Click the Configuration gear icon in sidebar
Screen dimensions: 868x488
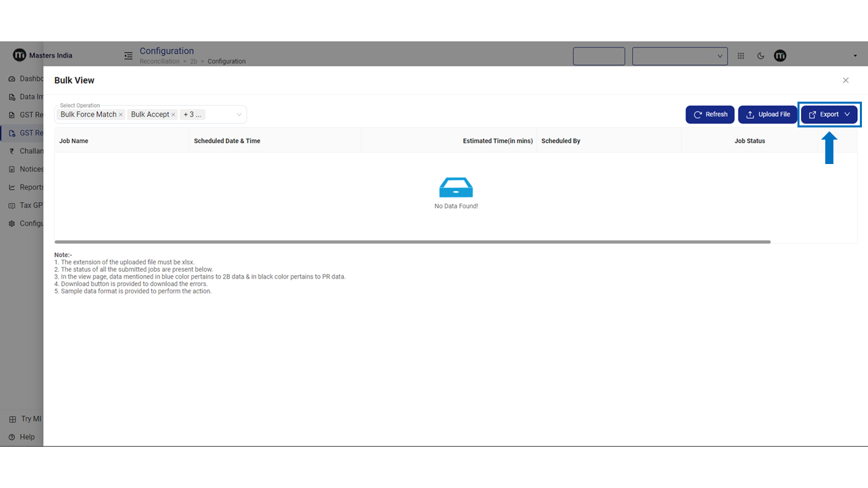tap(12, 224)
